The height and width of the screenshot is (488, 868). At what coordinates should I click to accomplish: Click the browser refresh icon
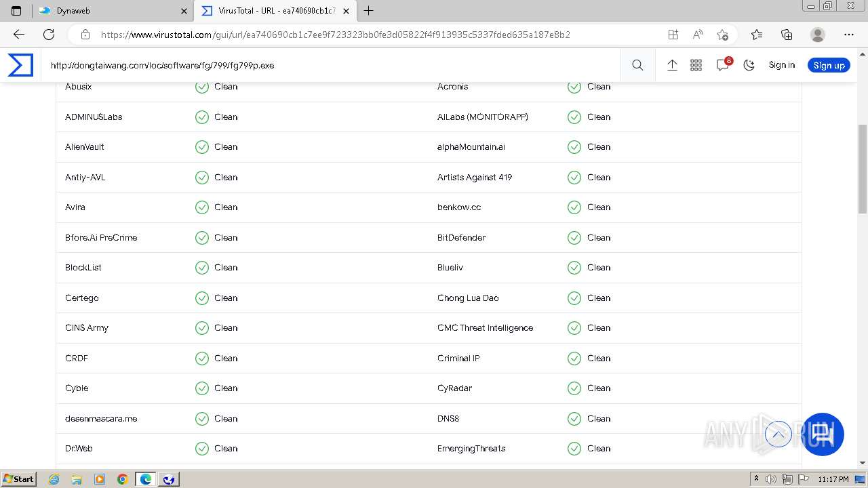(x=49, y=35)
